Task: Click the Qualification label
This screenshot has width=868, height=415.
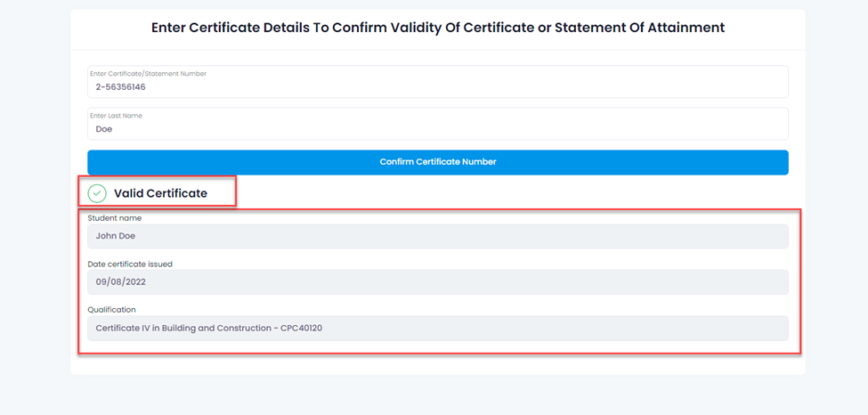Action: point(112,310)
